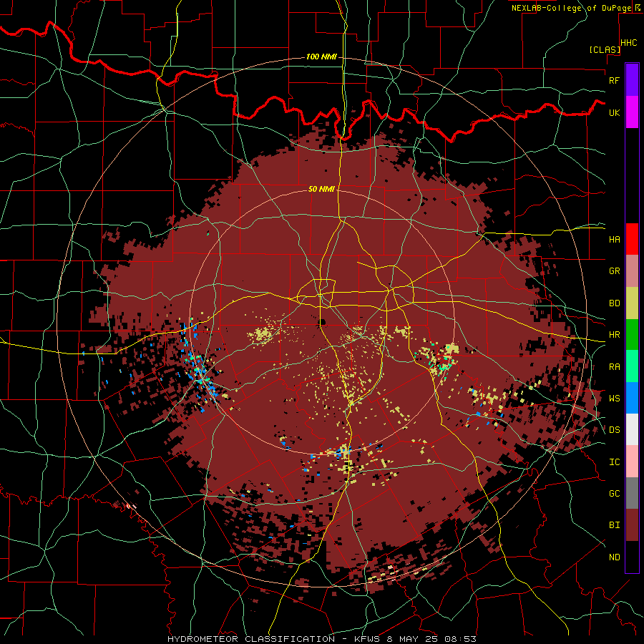Screen dimensions: 644x644
Task: Click the UK legend label
Action: (x=614, y=112)
